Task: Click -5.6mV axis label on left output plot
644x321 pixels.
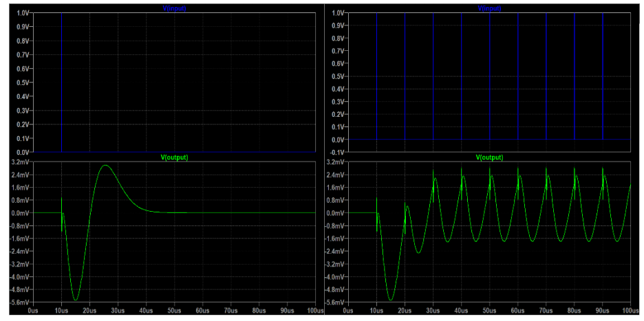Action: tap(18, 302)
